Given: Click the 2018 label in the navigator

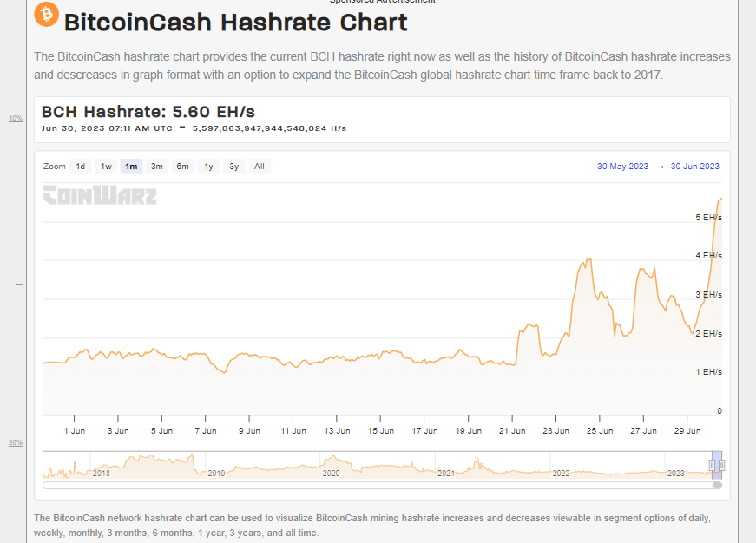Looking at the screenshot, I should click(x=102, y=474).
